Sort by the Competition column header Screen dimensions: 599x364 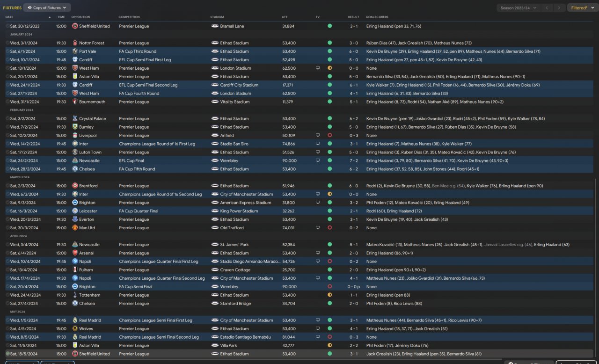coord(129,17)
